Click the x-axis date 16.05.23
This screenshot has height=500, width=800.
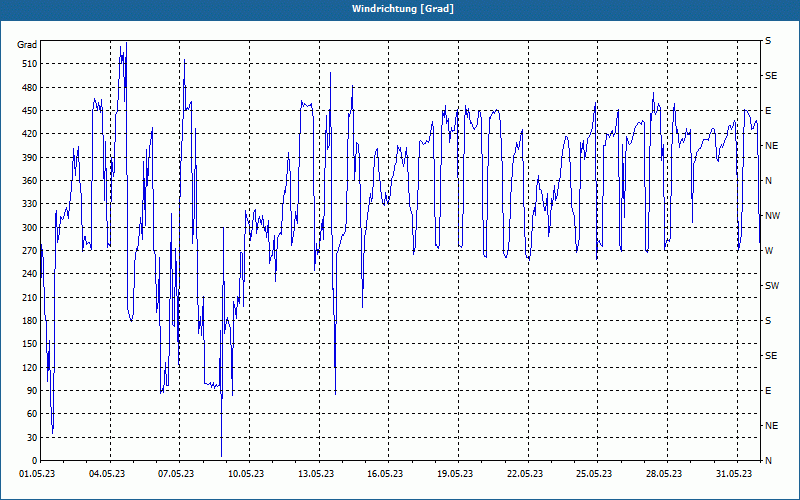[x=385, y=474]
